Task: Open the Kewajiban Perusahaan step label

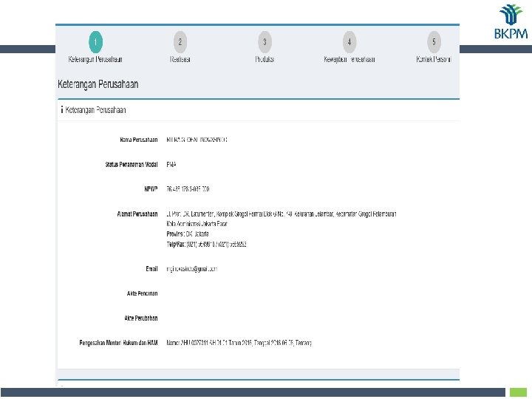Action: click(x=349, y=59)
